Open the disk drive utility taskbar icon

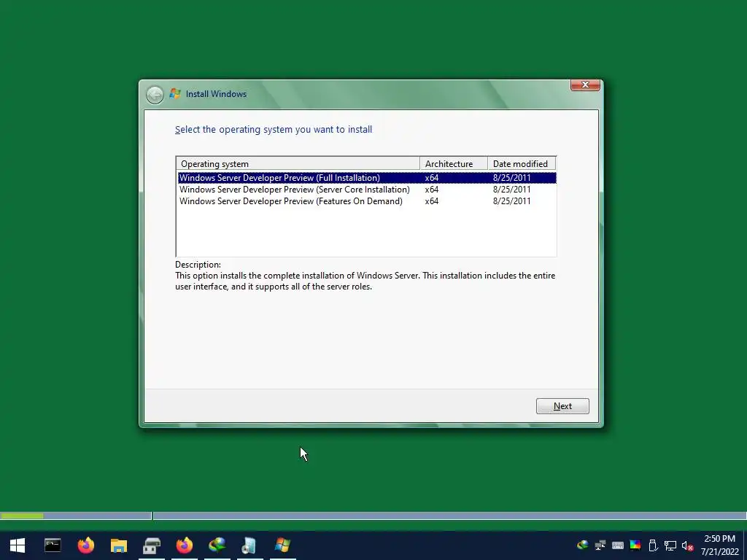pyautogui.click(x=152, y=545)
